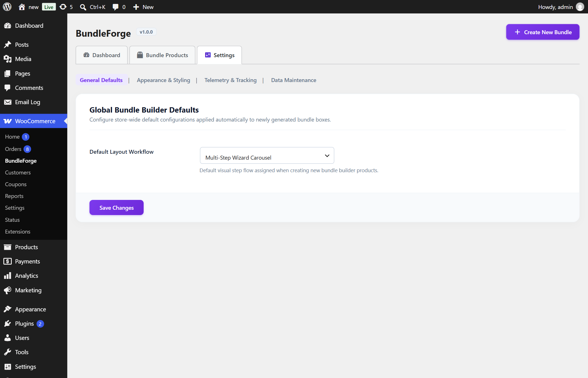Viewport: 588px width, 378px height.
Task: Open the Telemetry & Tracking sub-tab
Action: click(230, 80)
